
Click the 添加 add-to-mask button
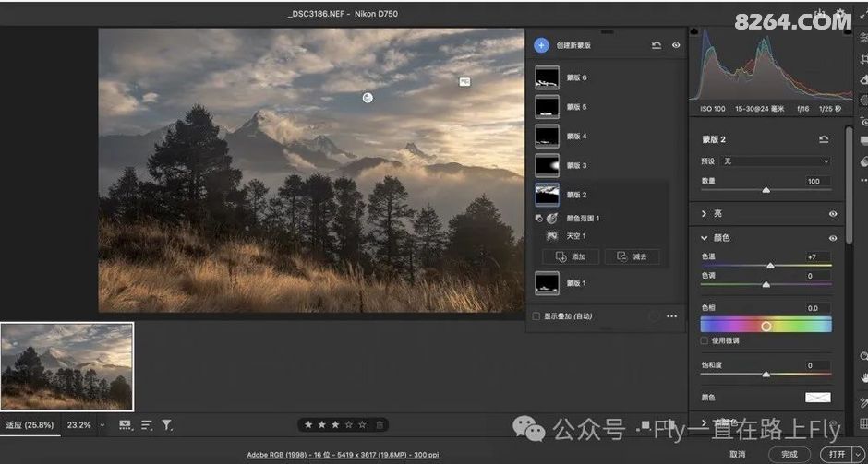pos(571,257)
